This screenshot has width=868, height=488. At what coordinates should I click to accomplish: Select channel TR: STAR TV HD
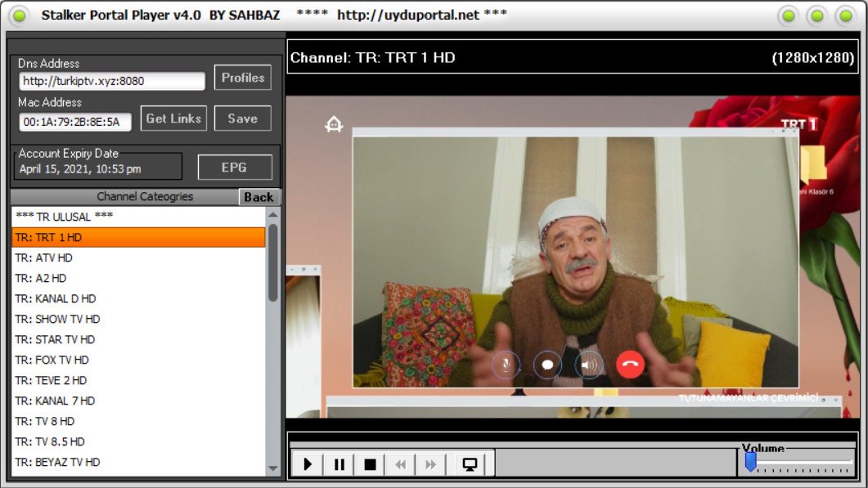138,340
